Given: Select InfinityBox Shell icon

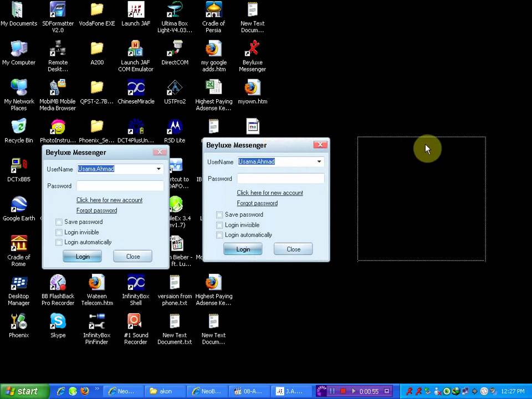Looking at the screenshot, I should [136, 290].
